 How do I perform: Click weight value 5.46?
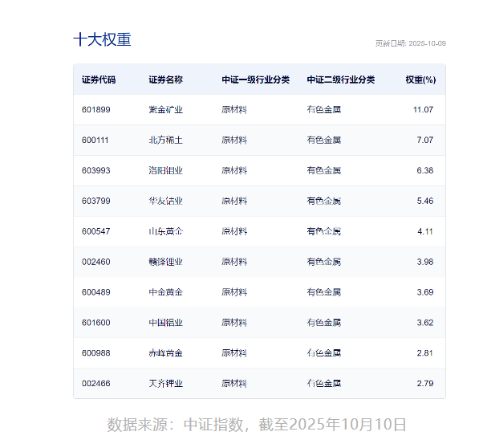[425, 201]
